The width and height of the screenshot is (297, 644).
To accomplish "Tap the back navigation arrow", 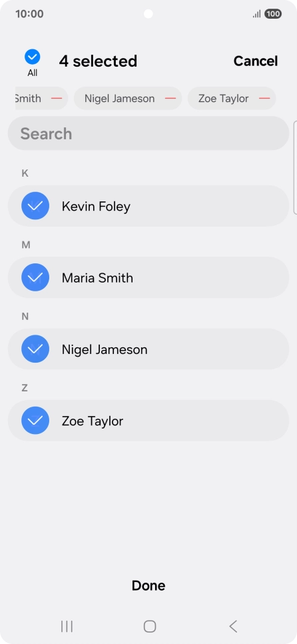I will tap(233, 627).
